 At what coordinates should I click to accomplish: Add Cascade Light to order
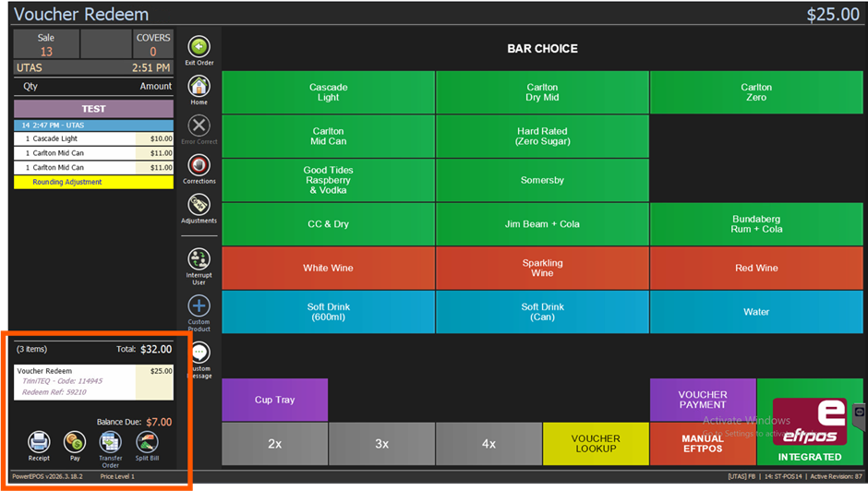(x=328, y=92)
